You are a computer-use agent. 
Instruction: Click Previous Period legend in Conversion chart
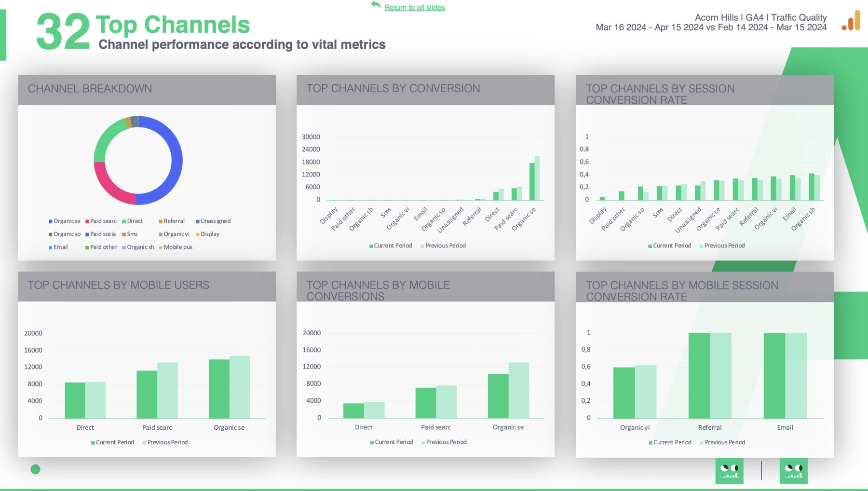(443, 246)
